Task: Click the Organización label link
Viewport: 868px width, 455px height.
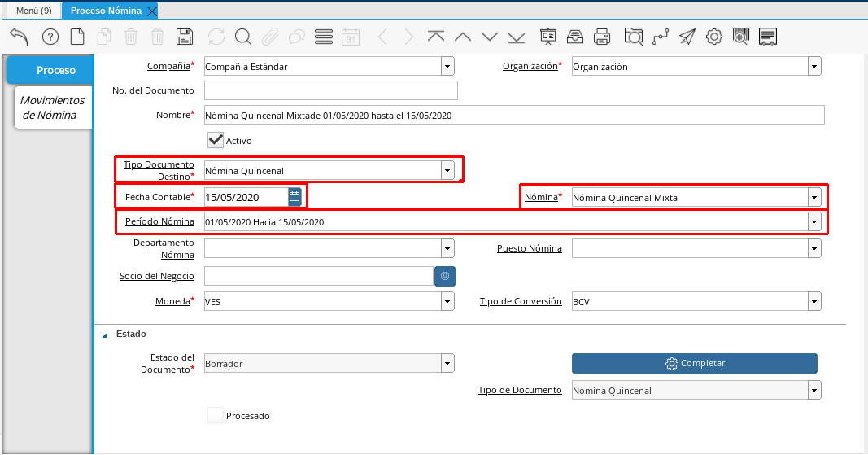Action: 530,66
